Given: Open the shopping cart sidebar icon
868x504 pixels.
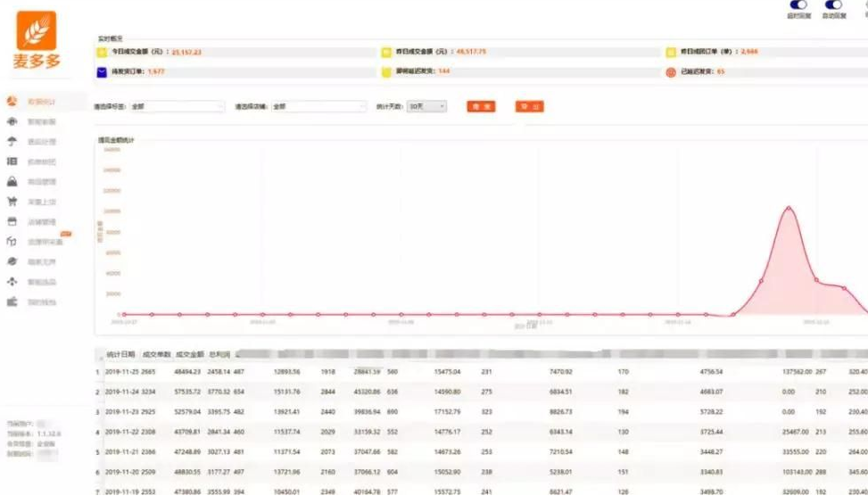Looking at the screenshot, I should [12, 202].
